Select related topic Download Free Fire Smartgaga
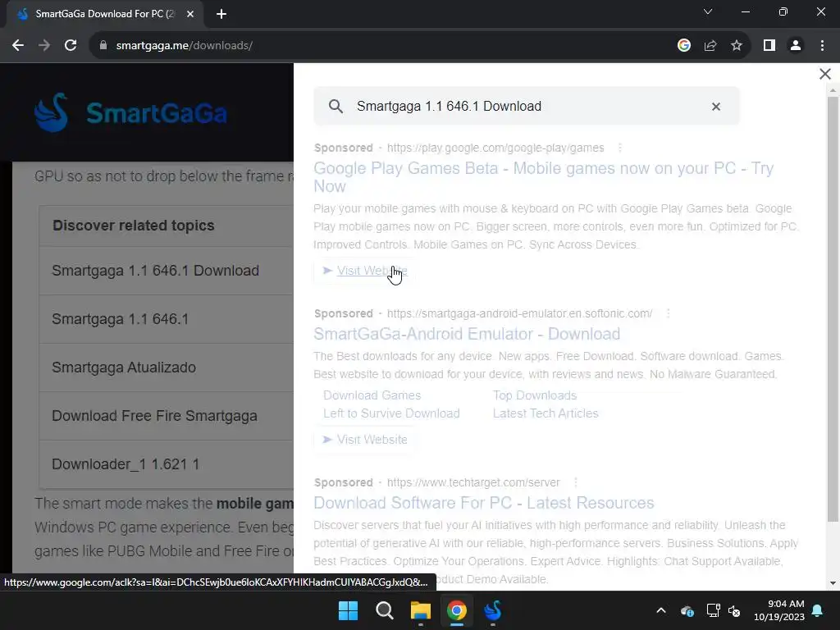 click(167, 416)
